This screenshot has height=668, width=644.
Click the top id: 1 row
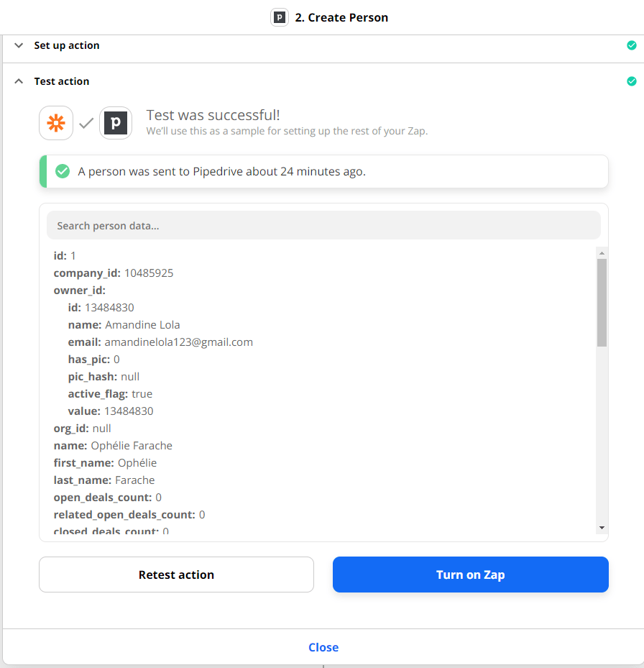pos(65,255)
